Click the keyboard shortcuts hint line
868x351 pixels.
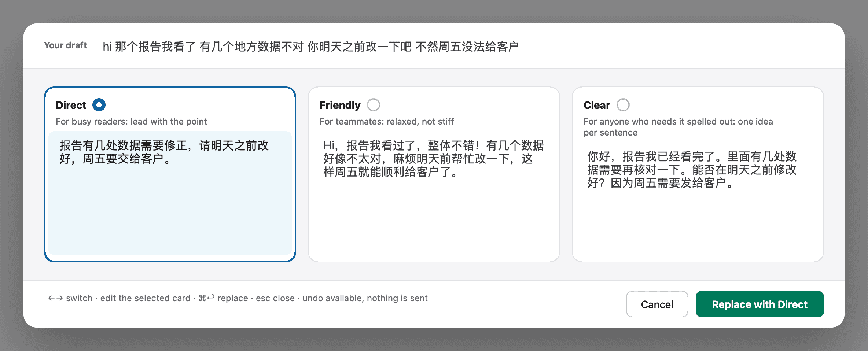click(x=238, y=298)
